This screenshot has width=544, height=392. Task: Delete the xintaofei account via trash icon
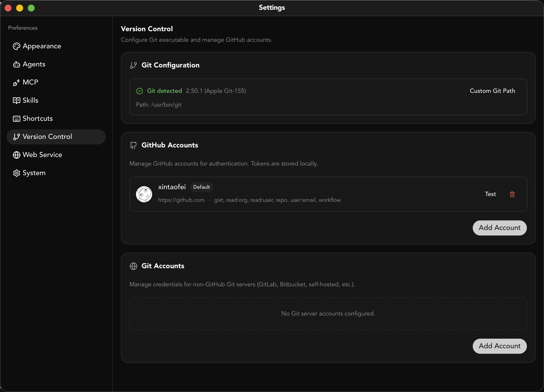[512, 194]
